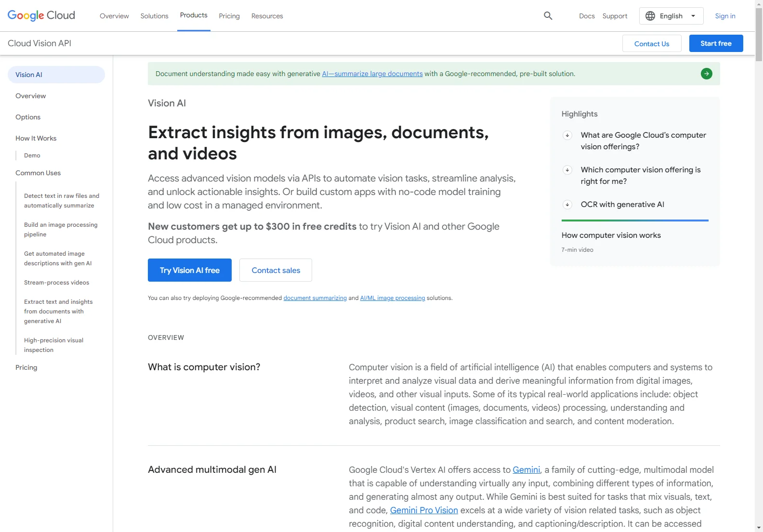763x532 pixels.
Task: Open Resources menu in top navigation
Action: tap(267, 16)
